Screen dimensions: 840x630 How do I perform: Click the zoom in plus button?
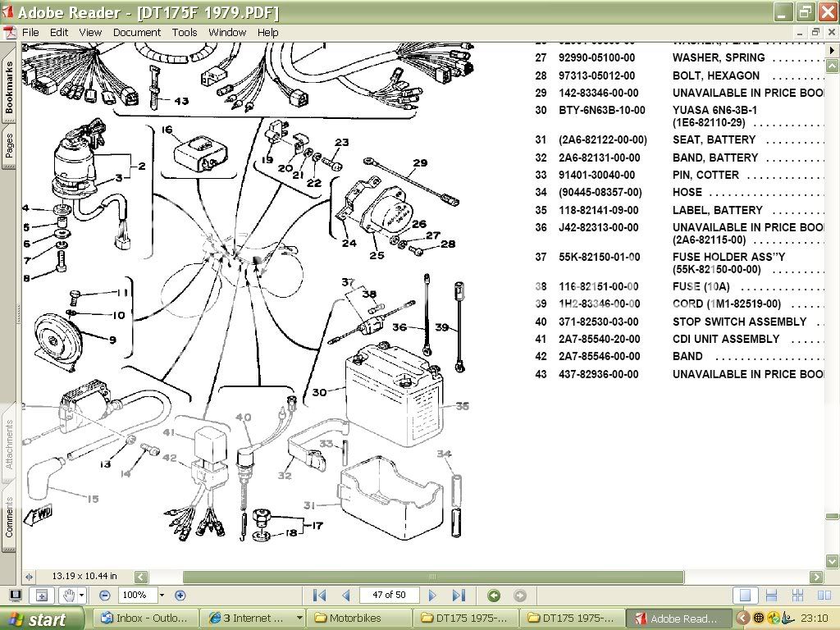point(180,596)
